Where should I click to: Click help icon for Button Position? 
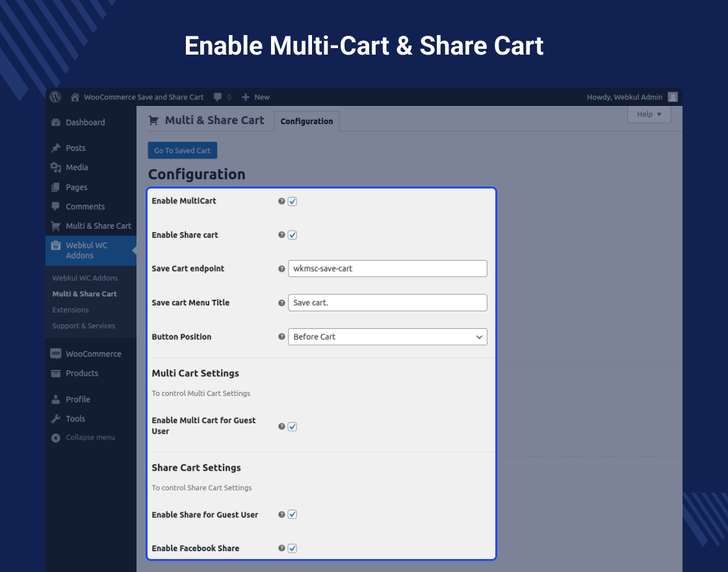pos(281,337)
